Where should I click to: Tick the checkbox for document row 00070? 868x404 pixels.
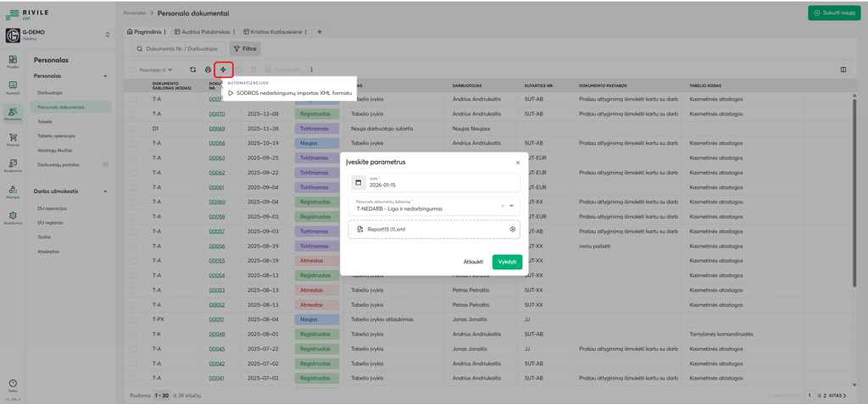133,114
